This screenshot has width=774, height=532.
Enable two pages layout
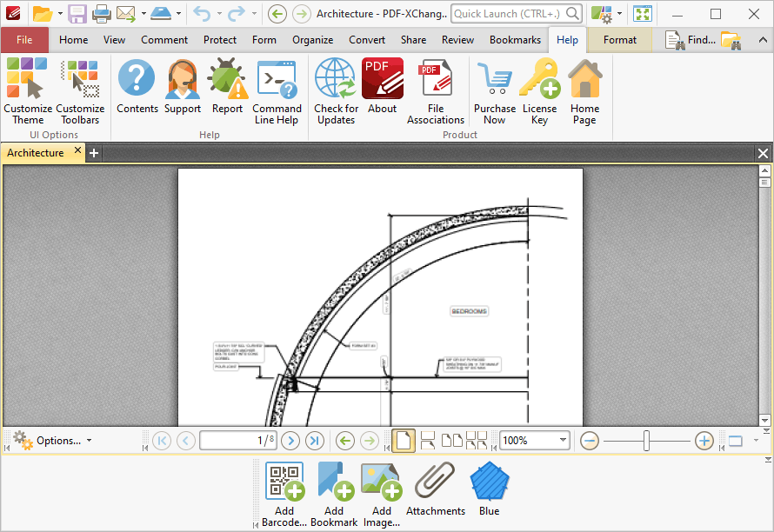(x=452, y=440)
